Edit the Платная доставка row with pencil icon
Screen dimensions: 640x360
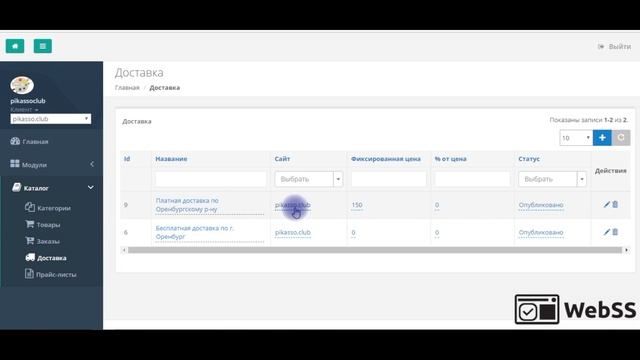coord(607,204)
